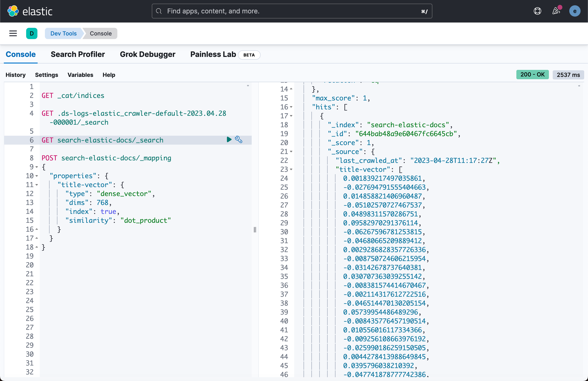Click "max_score" key in output
Screen dimensions: 588x381
click(334, 98)
